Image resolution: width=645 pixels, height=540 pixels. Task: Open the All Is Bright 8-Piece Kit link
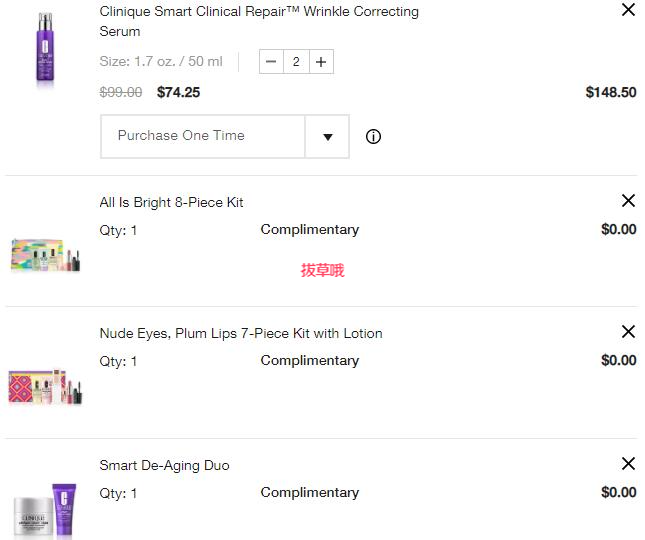[x=171, y=202]
